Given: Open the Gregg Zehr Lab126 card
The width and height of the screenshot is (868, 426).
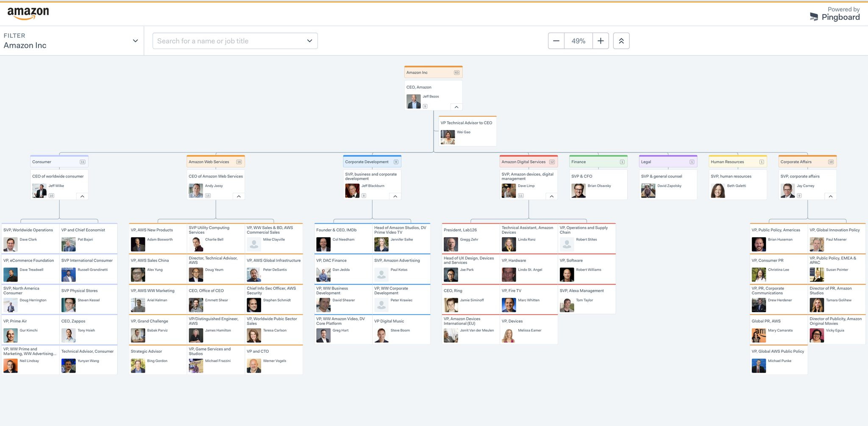Looking at the screenshot, I should [x=471, y=238].
